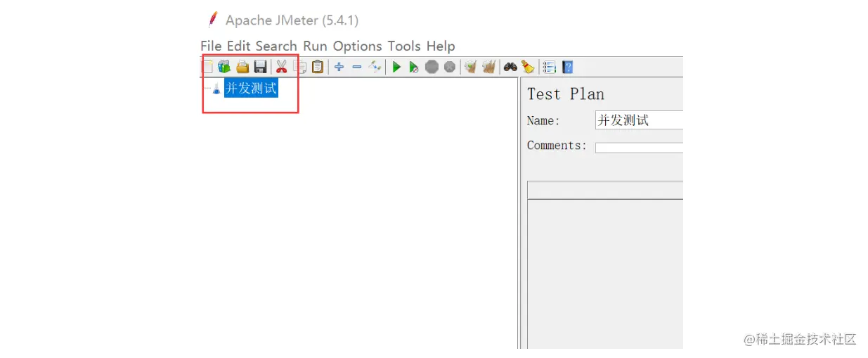Click the Copy icon in toolbar
The width and height of the screenshot is (868, 358).
tap(299, 67)
